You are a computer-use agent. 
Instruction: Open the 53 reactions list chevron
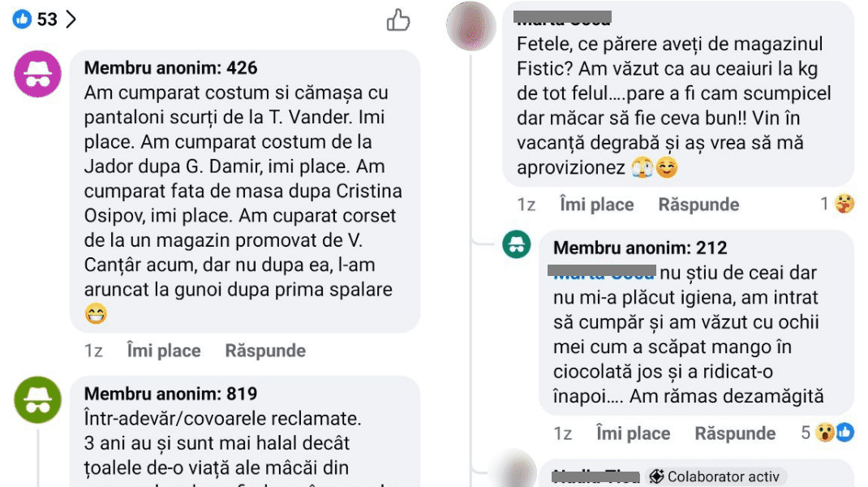click(x=71, y=19)
